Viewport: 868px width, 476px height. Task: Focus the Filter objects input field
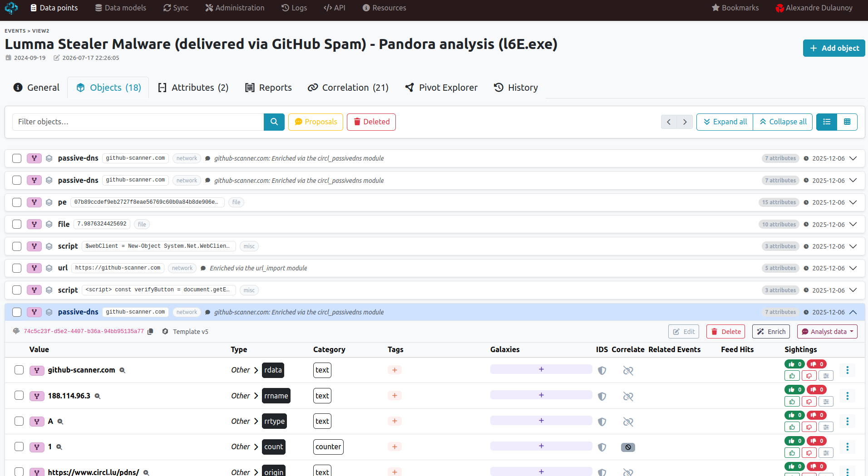click(x=138, y=122)
